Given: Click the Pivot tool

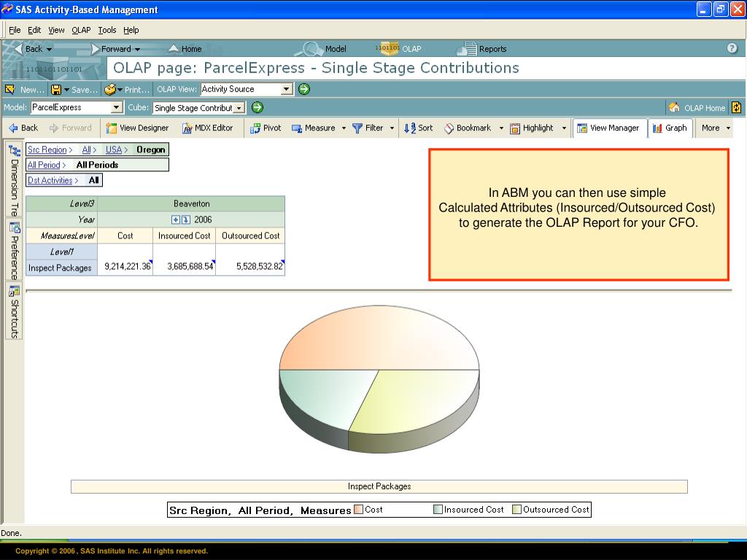Looking at the screenshot, I should coord(266,128).
